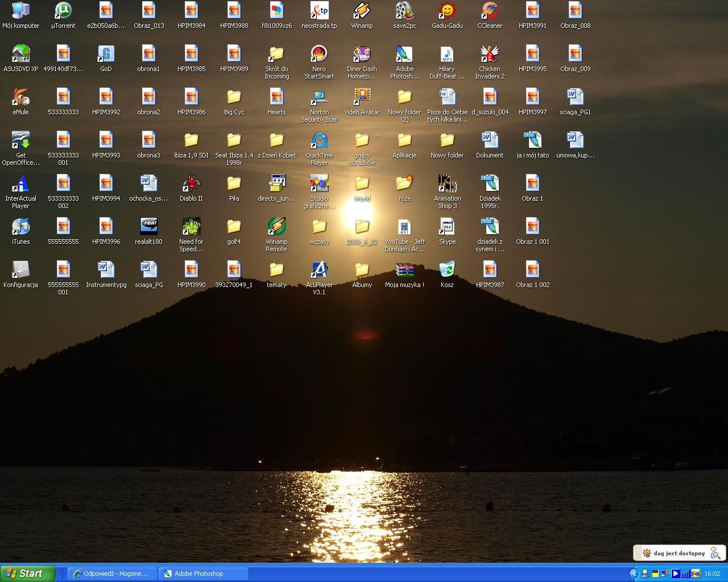The height and width of the screenshot is (582, 728).
Task: Open the Nero StartSmart shortcut
Action: tap(319, 63)
